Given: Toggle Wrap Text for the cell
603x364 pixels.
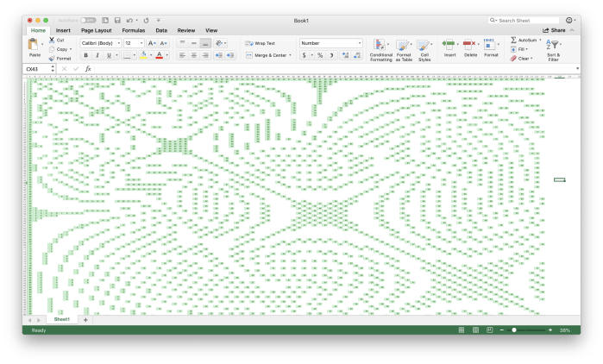Looking at the screenshot, I should tap(260, 43).
